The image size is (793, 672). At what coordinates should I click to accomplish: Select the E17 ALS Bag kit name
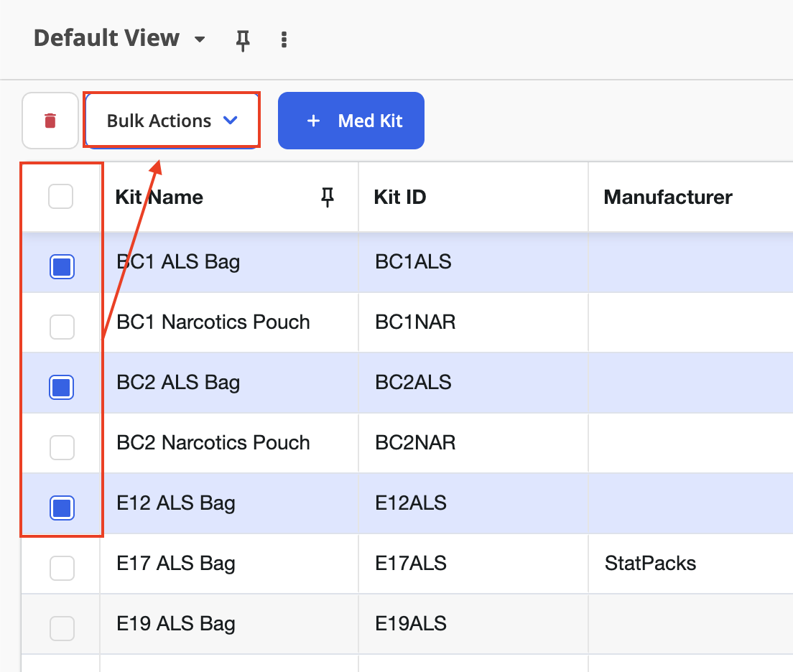point(176,564)
